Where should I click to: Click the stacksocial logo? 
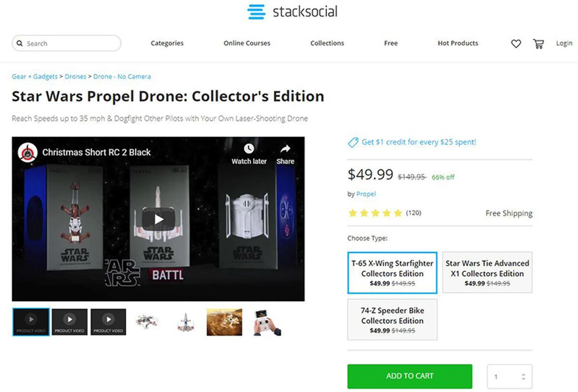click(x=292, y=12)
